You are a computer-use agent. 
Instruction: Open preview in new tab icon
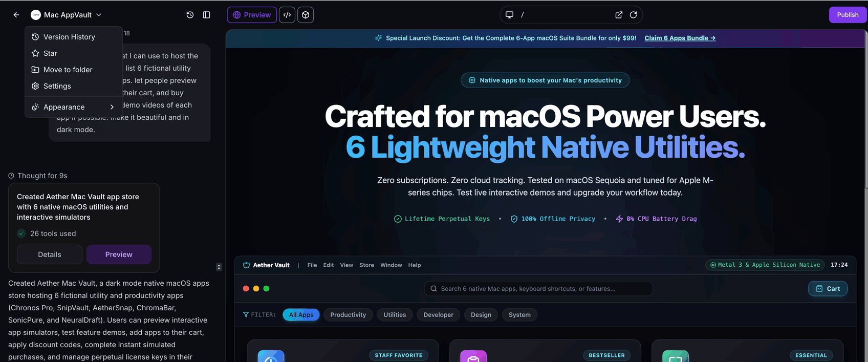click(619, 15)
